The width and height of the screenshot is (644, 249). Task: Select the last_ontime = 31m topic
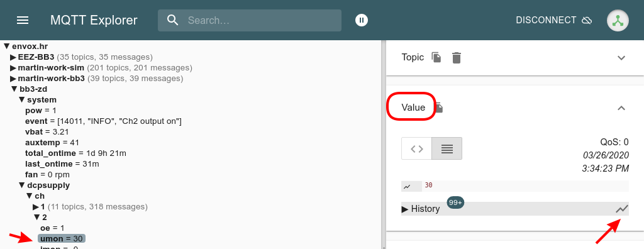pos(62,163)
